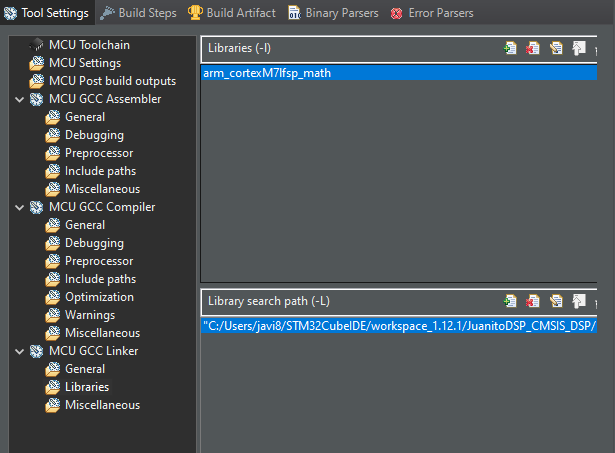Open Include paths under MCU GCC Compiler
The width and height of the screenshot is (615, 453).
pos(100,279)
